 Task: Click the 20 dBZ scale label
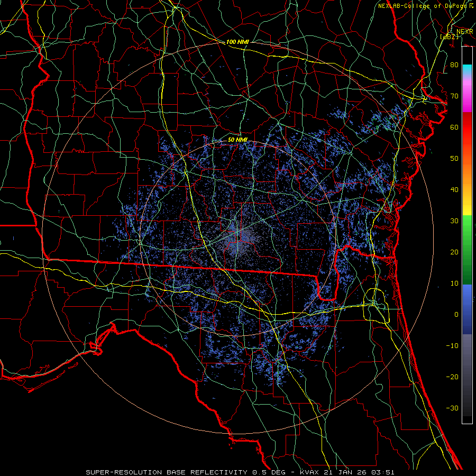tap(454, 252)
